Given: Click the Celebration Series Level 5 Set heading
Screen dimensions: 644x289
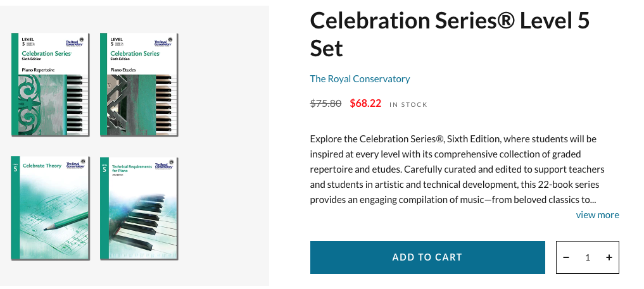Looking at the screenshot, I should (450, 34).
